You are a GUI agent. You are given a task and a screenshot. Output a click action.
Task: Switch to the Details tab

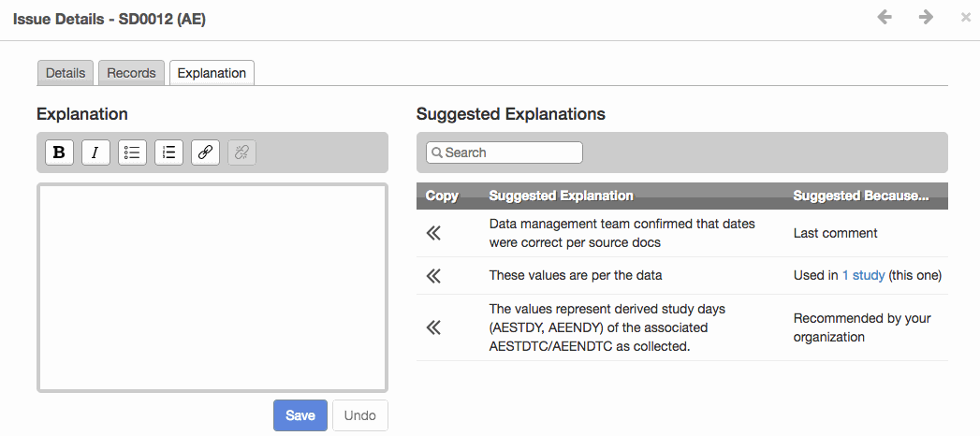coord(66,73)
